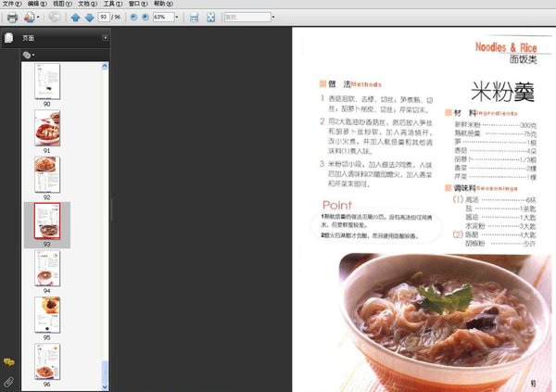Screen dimensions: 556x392
Task: Select page thumbnail 96
Action: (47, 361)
